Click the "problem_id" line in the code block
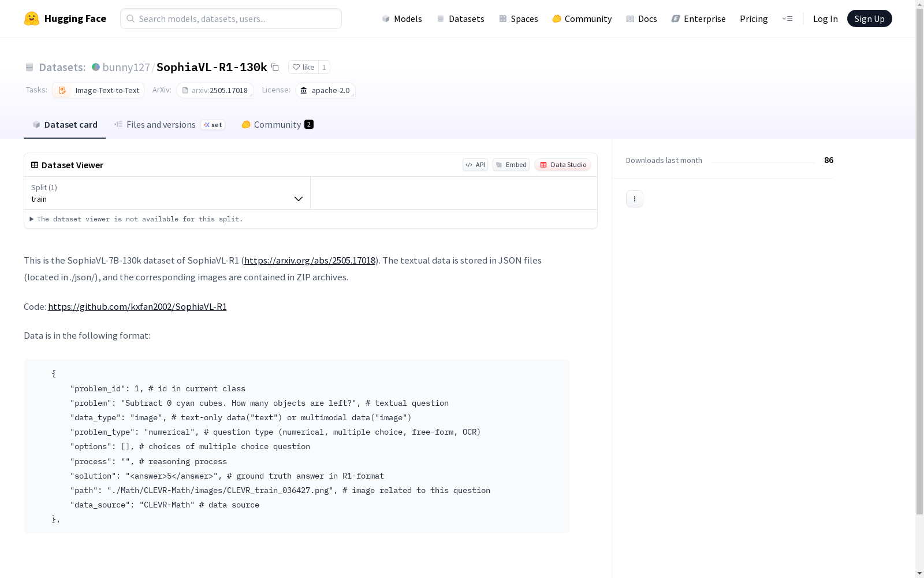This screenshot has width=924, height=578. tap(158, 388)
